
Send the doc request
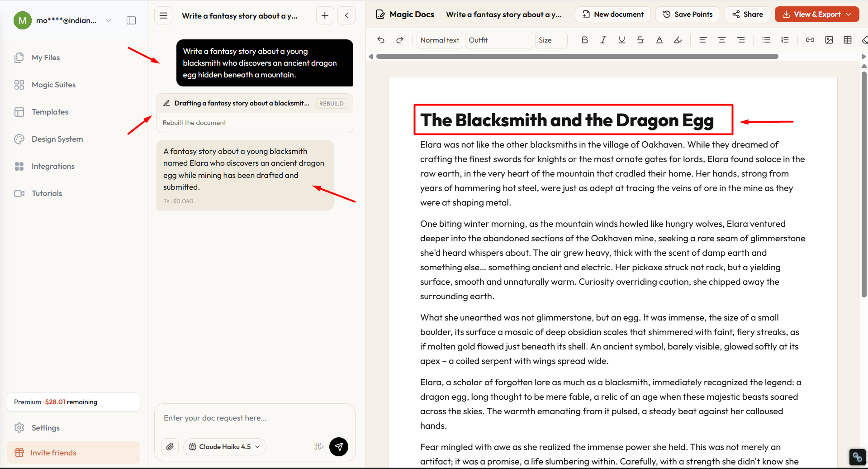[339, 447]
